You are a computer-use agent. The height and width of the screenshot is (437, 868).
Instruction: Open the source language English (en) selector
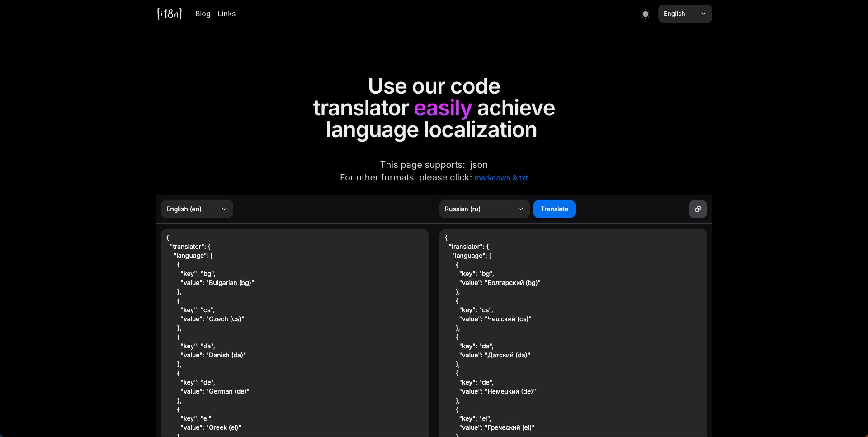[197, 209]
